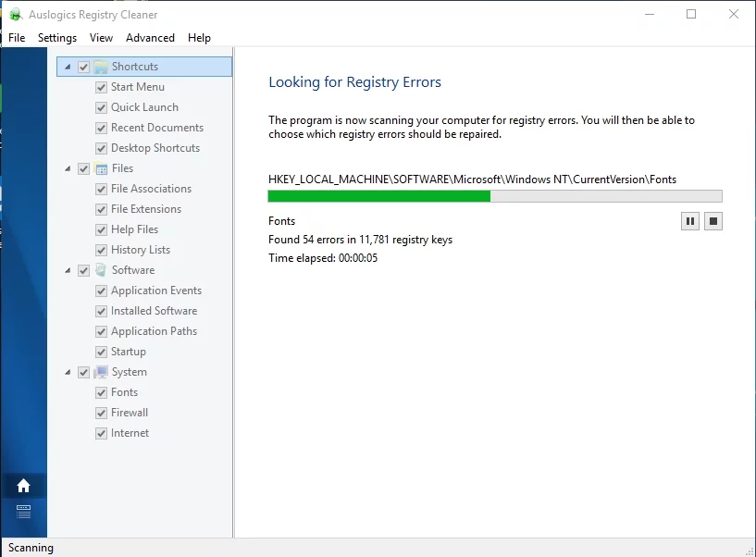
Task: Open the Advanced menu
Action: (x=151, y=38)
